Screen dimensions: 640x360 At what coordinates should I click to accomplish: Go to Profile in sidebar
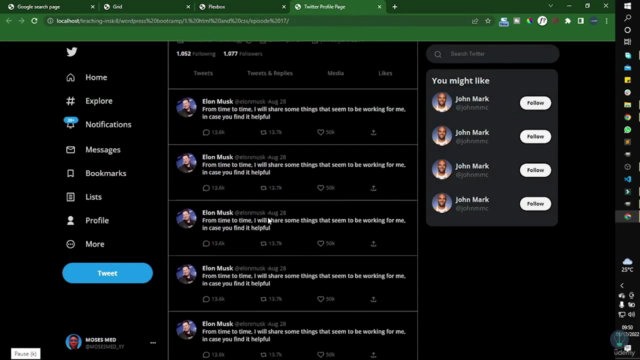tap(87, 220)
